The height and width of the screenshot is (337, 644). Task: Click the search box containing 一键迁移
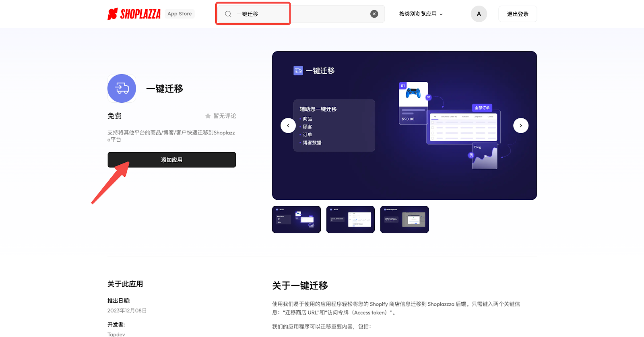(300, 14)
